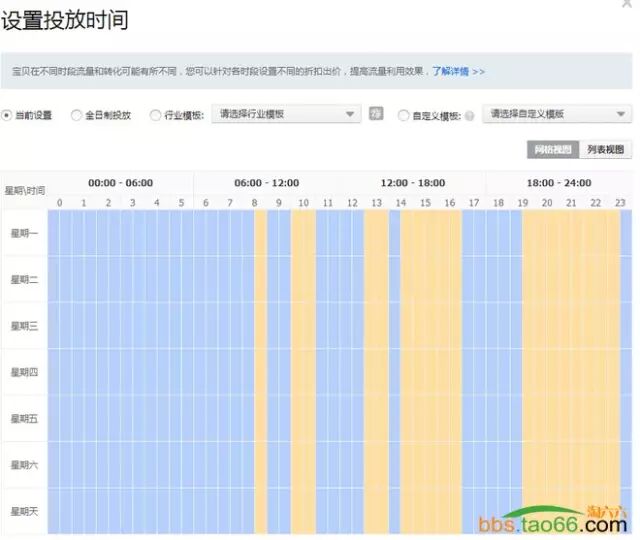The image size is (640, 540).
Task: Select the 00:00 - 06:00 column header
Action: [x=120, y=183]
